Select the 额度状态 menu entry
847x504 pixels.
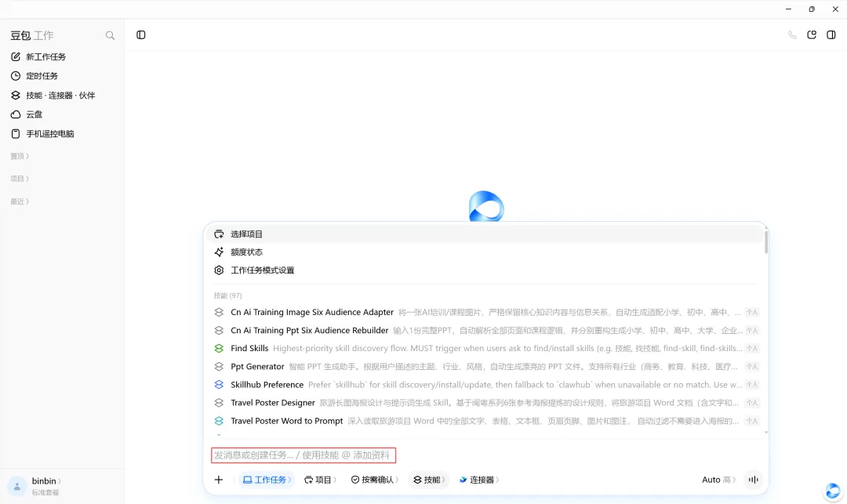tap(485, 252)
